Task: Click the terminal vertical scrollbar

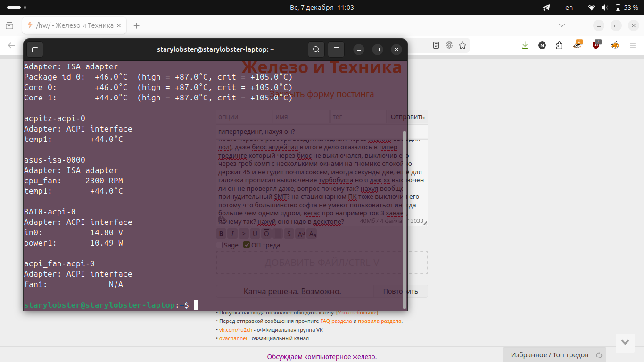Action: click(x=404, y=220)
